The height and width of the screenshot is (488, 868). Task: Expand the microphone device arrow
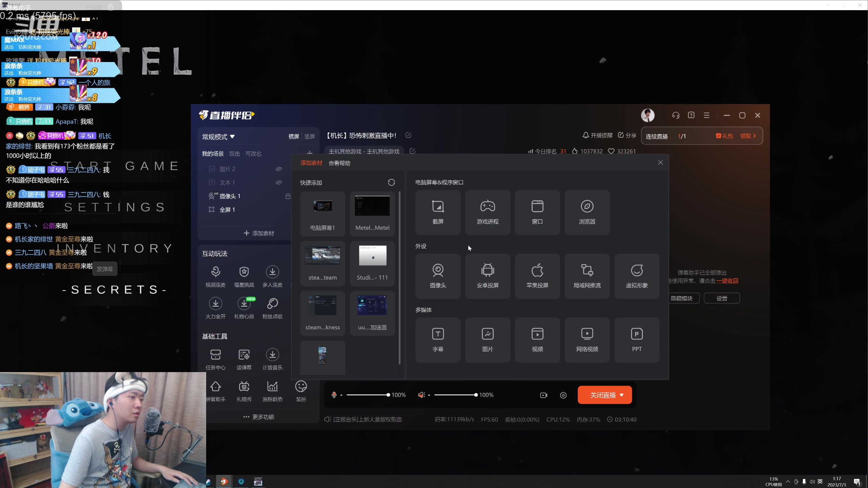coord(341,395)
